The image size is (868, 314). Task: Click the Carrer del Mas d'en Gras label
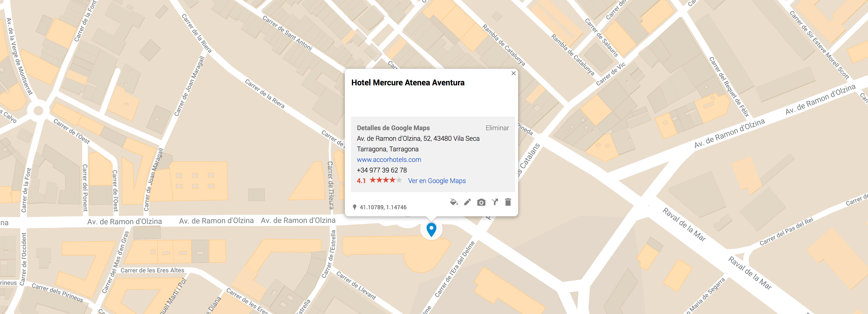pyautogui.click(x=115, y=262)
